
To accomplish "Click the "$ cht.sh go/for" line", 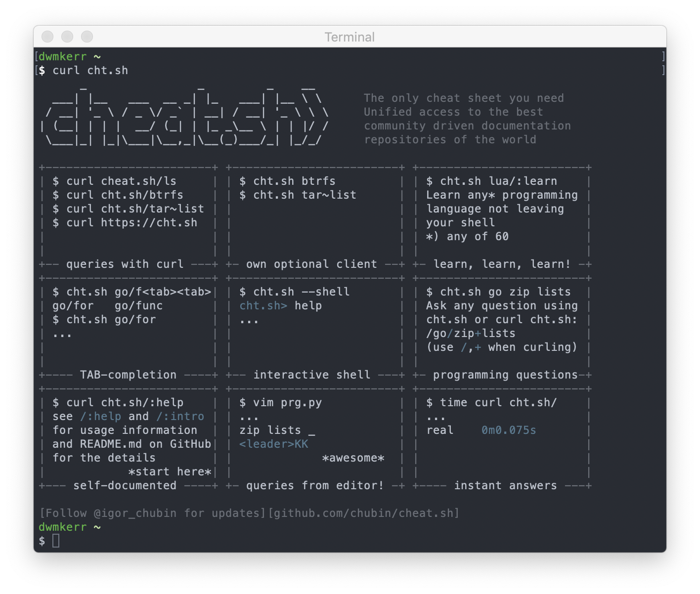I will [104, 319].
